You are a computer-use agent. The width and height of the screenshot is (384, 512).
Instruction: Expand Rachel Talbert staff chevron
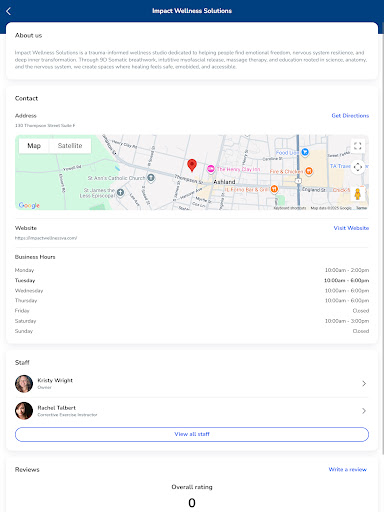pyautogui.click(x=364, y=411)
